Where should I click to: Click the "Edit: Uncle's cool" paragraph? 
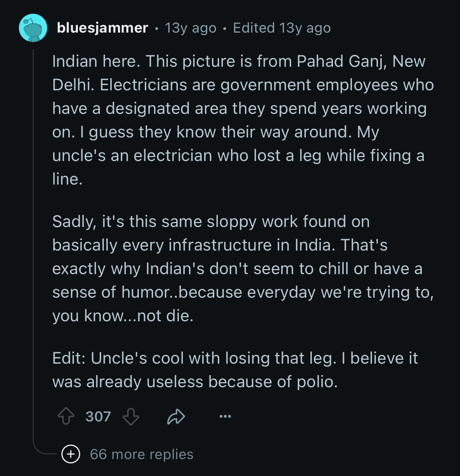pos(235,370)
